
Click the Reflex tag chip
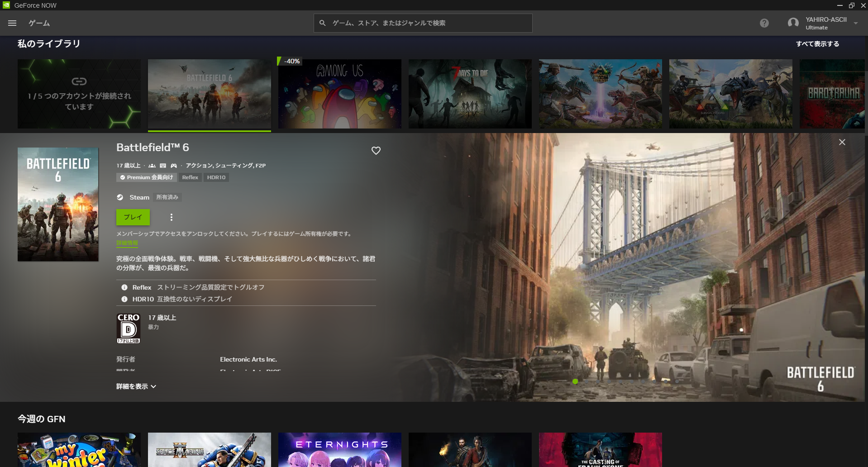(x=190, y=177)
